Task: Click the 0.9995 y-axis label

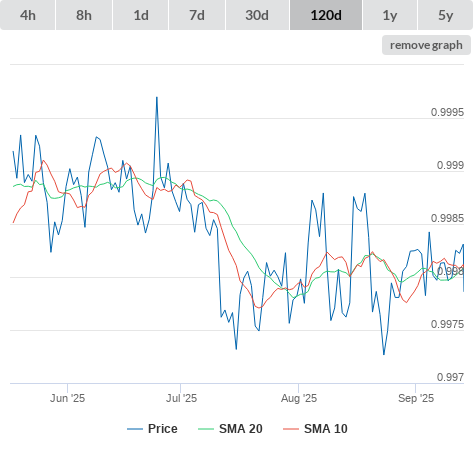Action: (x=447, y=112)
